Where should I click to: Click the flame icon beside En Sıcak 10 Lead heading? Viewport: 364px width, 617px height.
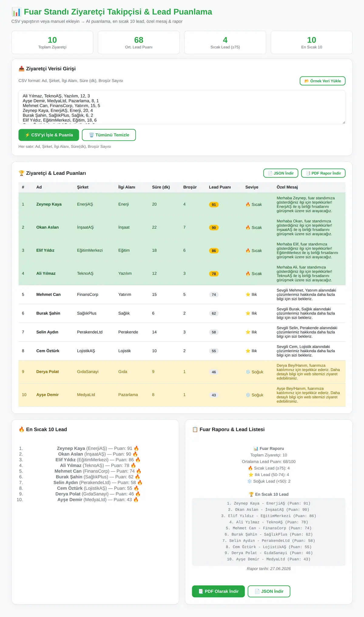[x=22, y=429]
